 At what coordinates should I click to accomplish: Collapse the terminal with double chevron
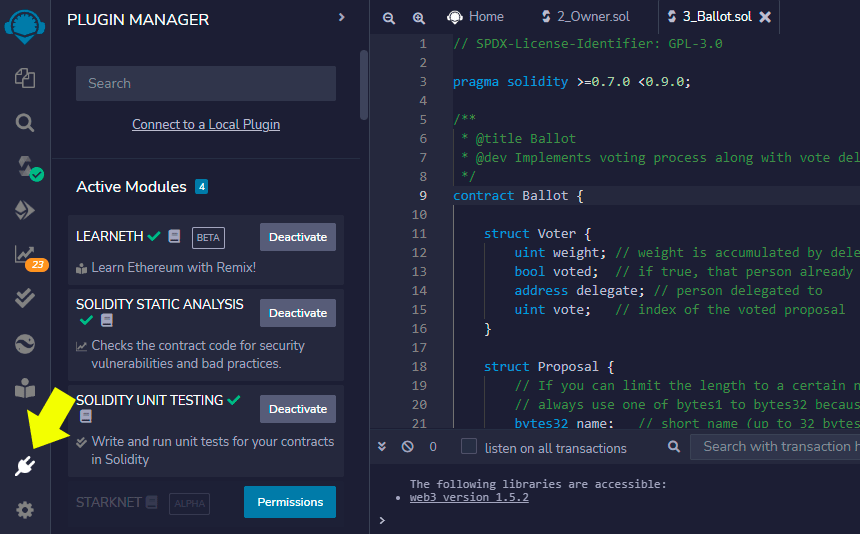click(x=382, y=446)
